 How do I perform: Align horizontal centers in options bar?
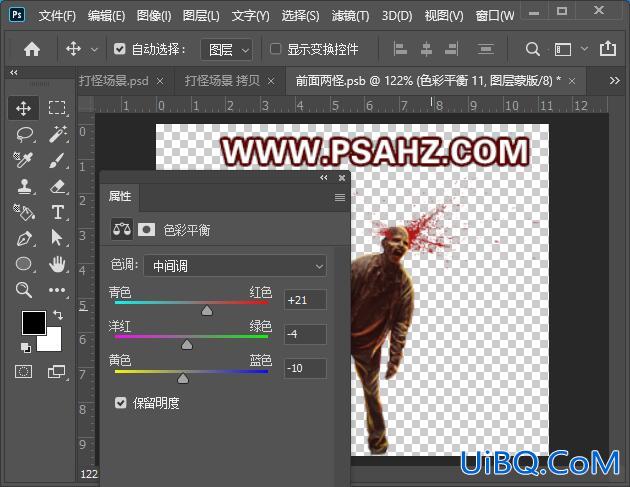(426, 49)
